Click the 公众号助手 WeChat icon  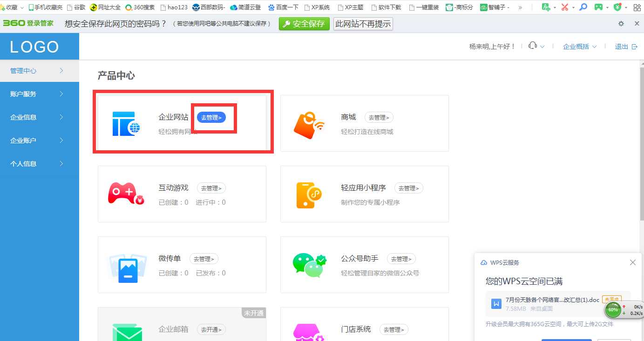(x=308, y=265)
